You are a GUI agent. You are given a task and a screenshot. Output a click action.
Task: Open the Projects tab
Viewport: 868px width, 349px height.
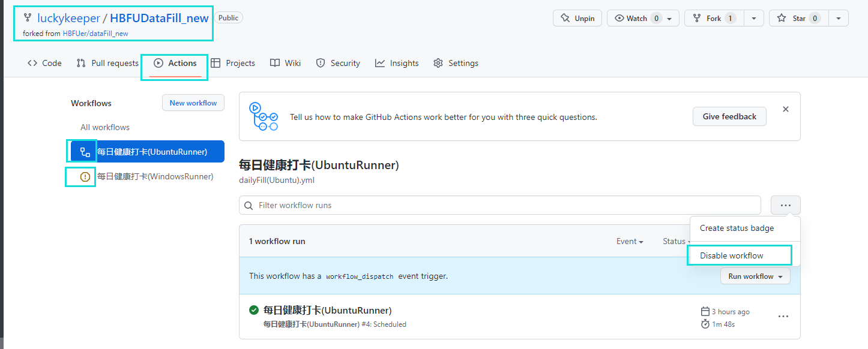click(233, 63)
